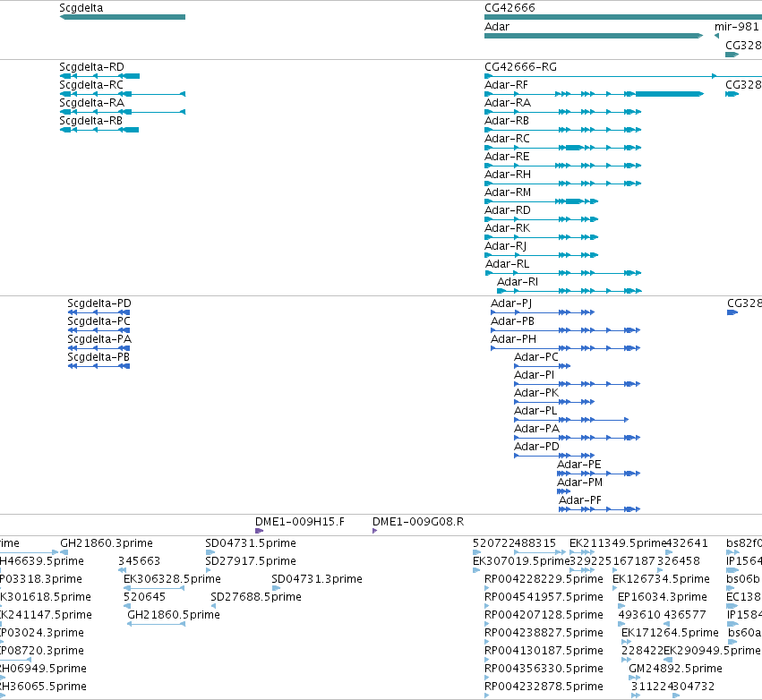The width and height of the screenshot is (762, 700).
Task: Select the RP004541957.5prime feature
Action: tap(487, 606)
